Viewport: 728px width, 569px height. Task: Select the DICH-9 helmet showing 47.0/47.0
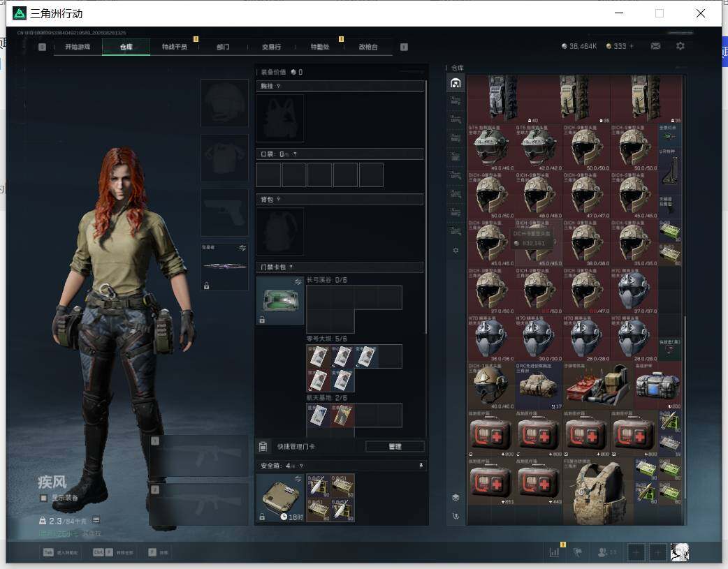coord(586,195)
